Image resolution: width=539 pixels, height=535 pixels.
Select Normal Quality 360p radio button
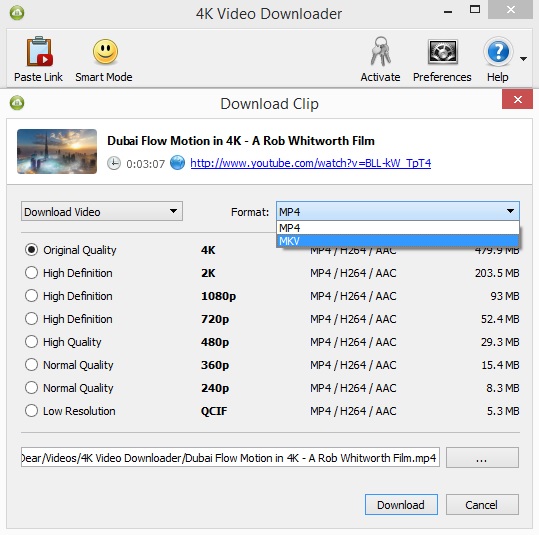[31, 365]
